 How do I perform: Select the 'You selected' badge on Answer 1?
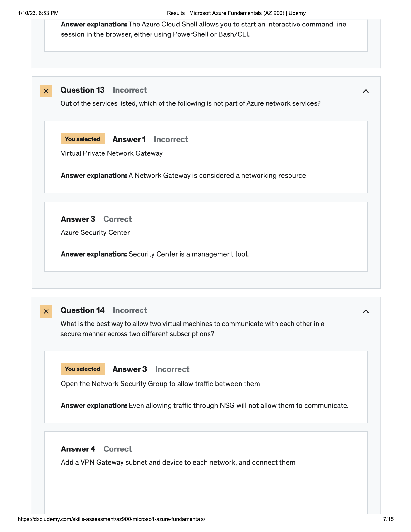[83, 139]
